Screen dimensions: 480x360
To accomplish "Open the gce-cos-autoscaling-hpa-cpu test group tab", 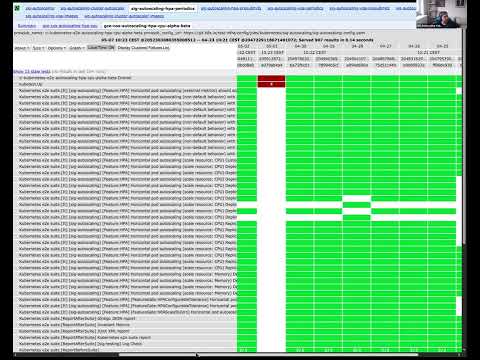I will pos(70,26).
